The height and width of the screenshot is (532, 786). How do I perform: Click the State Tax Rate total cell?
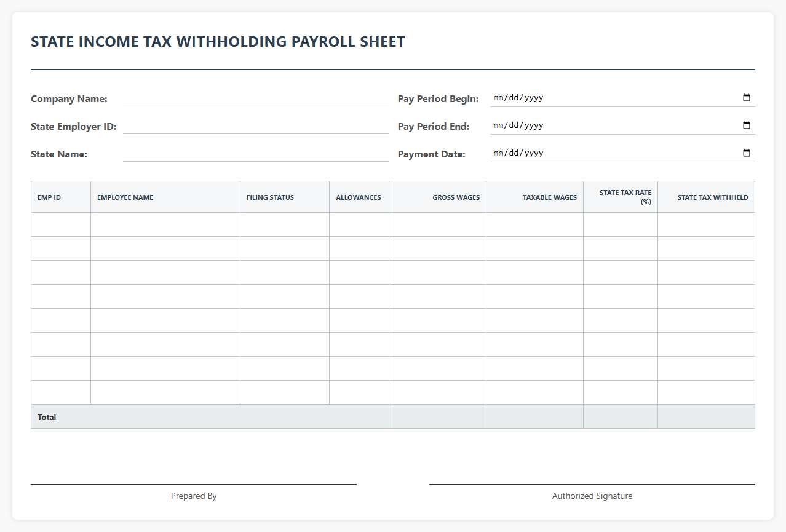coord(621,416)
